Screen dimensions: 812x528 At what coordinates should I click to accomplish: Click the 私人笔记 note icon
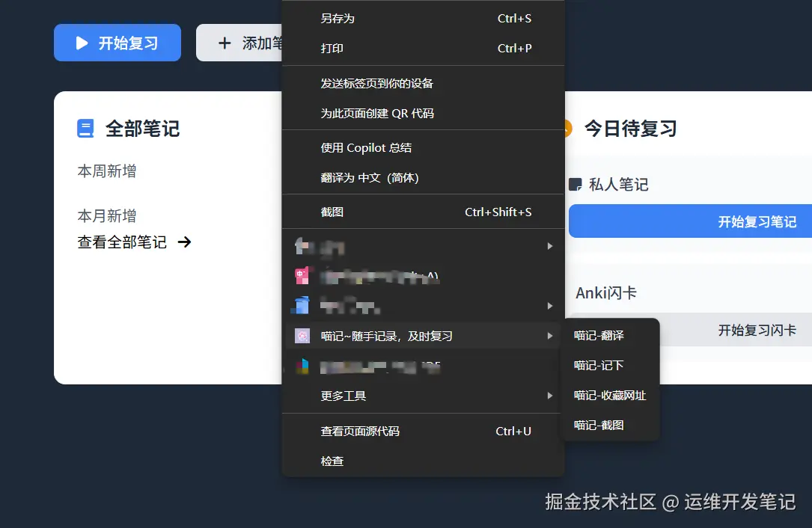click(x=576, y=185)
